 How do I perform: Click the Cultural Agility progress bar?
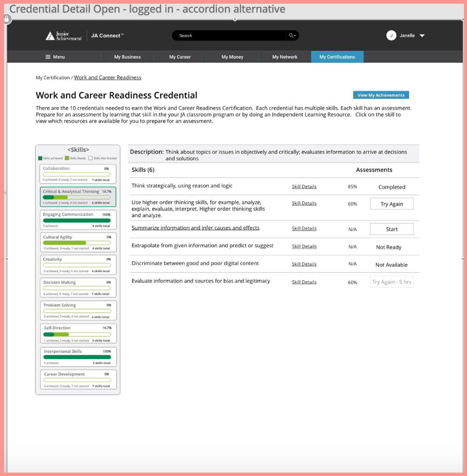(77, 243)
